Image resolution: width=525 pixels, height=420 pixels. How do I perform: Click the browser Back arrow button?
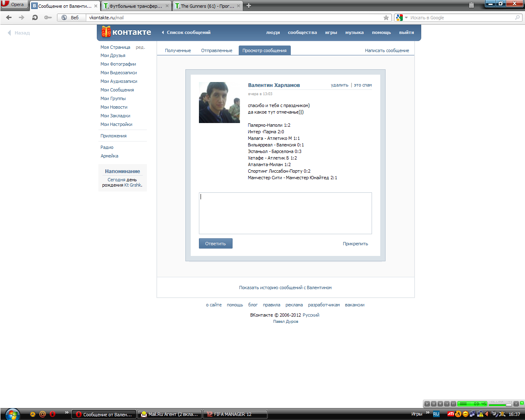coord(9,18)
